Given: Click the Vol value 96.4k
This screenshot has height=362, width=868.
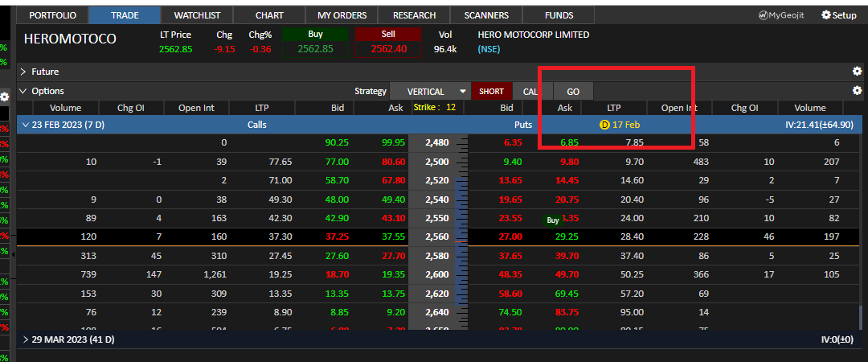Looking at the screenshot, I should pos(445,49).
